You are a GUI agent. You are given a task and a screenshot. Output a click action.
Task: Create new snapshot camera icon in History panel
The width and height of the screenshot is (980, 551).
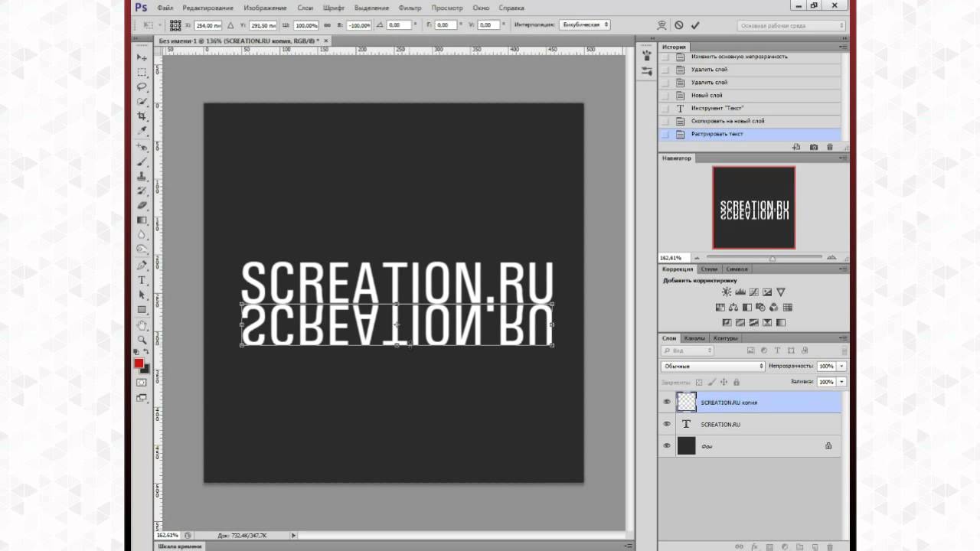tap(813, 147)
